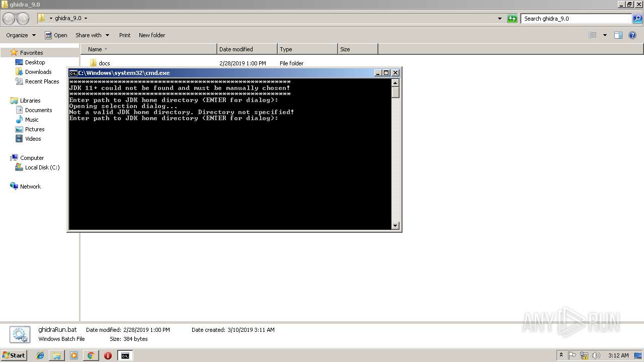Click the volume speaker tray icon

[596, 355]
